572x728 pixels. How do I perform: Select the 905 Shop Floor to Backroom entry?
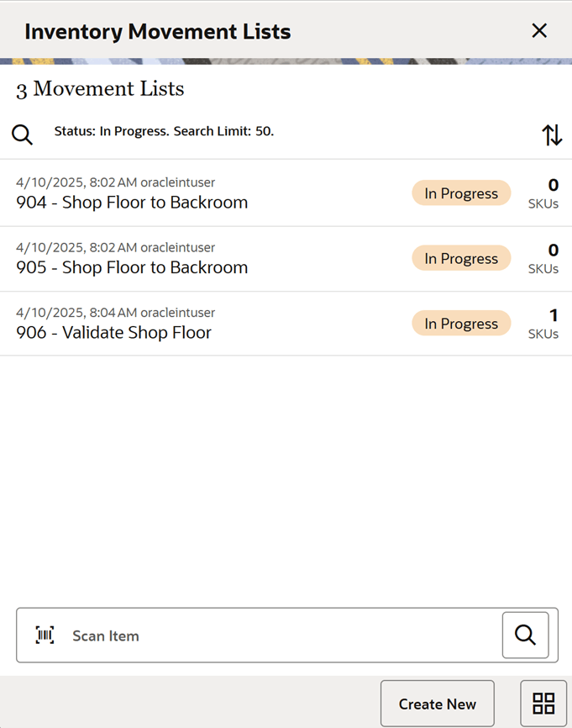pos(131,266)
